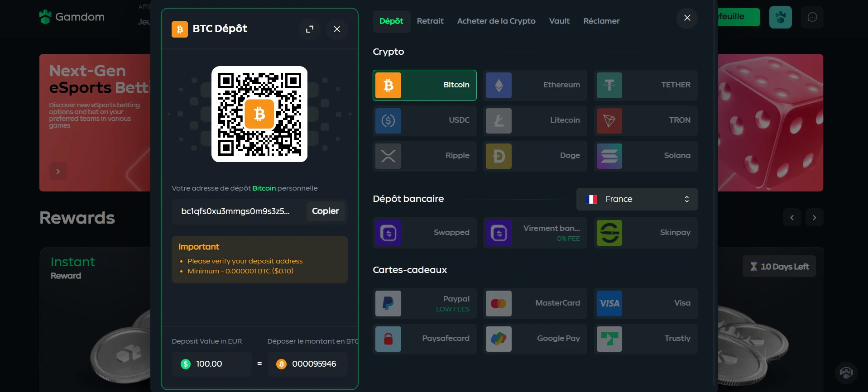Select Paypal gift card option
The height and width of the screenshot is (392, 868).
[x=424, y=303]
